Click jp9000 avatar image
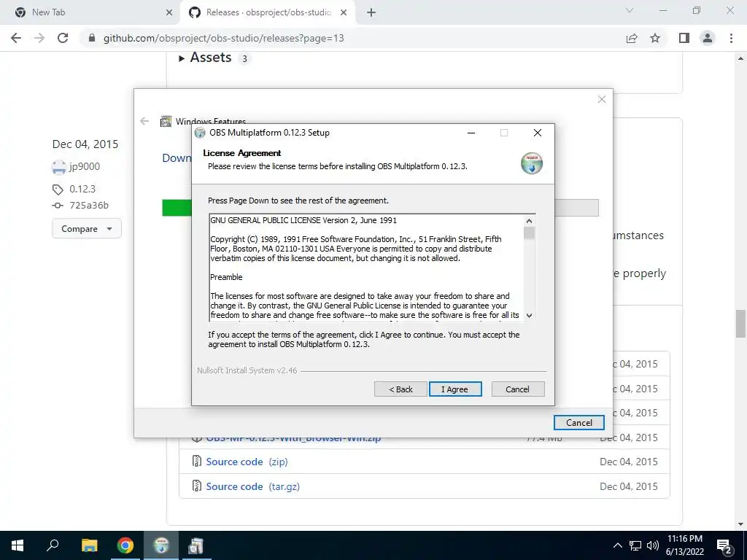 coord(59,167)
